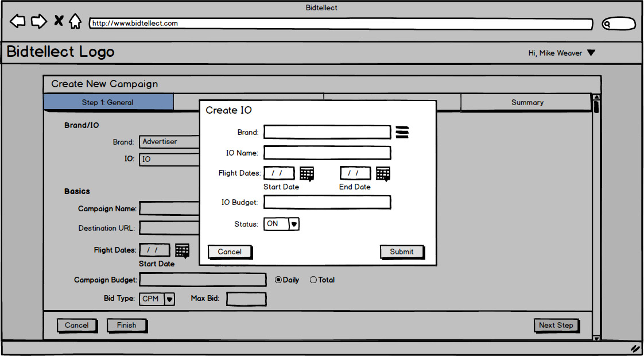Click the browser forward arrow icon
644x356 pixels.
pyautogui.click(x=38, y=22)
